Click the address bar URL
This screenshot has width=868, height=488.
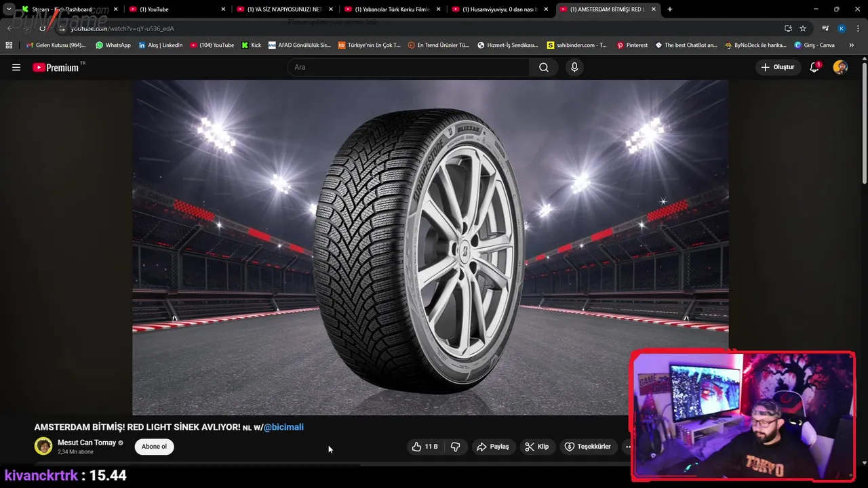click(x=122, y=28)
